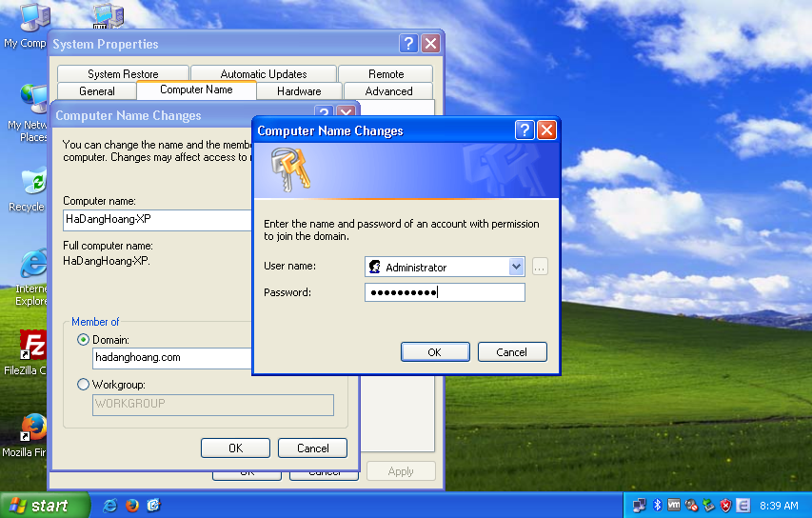This screenshot has height=518, width=812.
Task: Switch to the General tab
Action: tap(97, 91)
